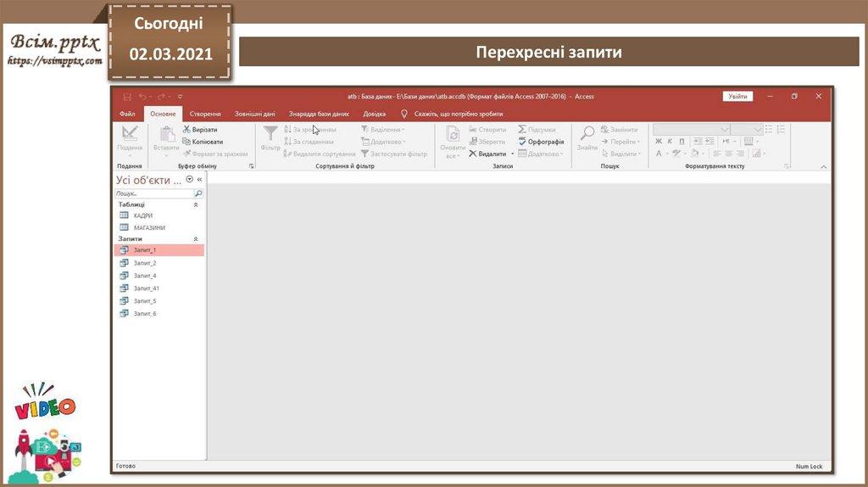Click the Видалити (Delete) X icon

click(473, 154)
